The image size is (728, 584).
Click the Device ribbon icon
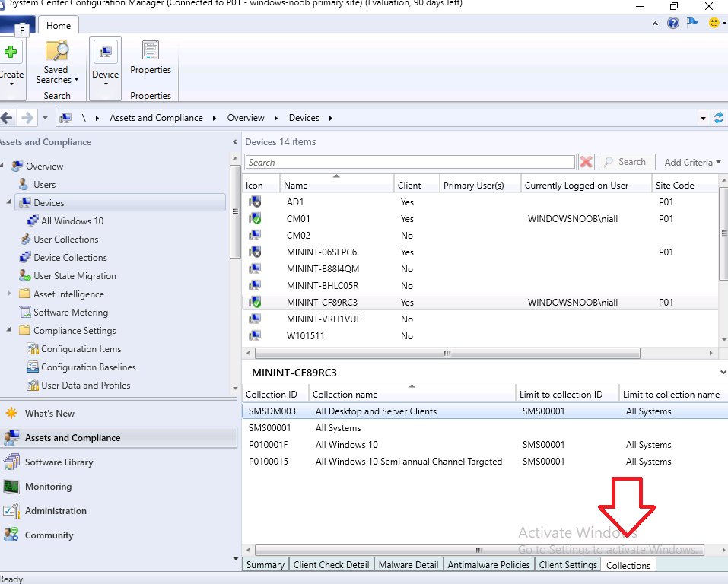click(x=106, y=52)
